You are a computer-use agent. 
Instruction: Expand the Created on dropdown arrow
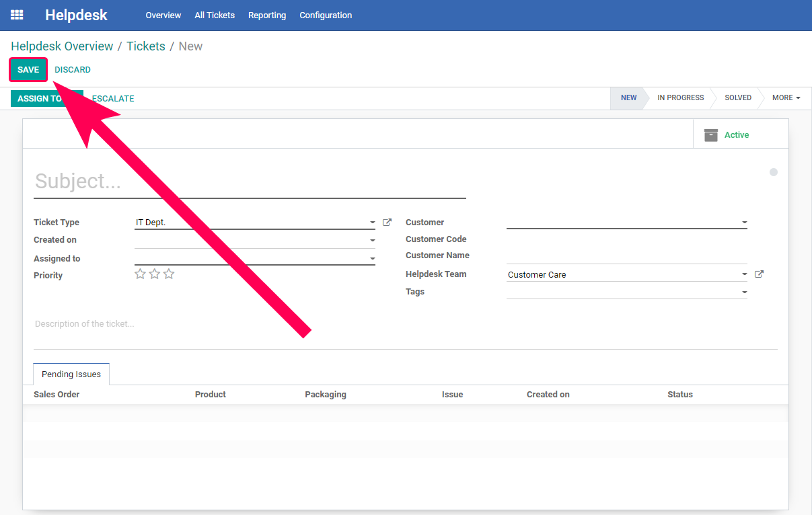[x=373, y=241]
